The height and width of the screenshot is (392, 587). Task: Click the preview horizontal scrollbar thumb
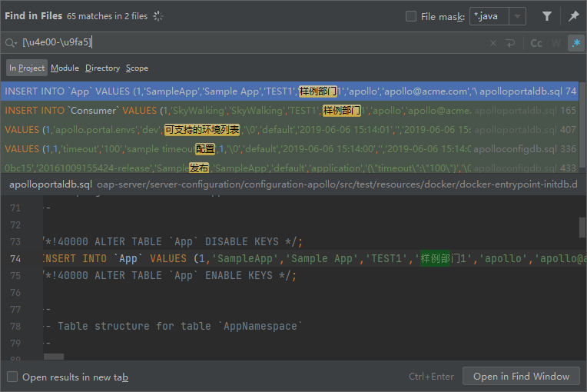[x=54, y=357]
